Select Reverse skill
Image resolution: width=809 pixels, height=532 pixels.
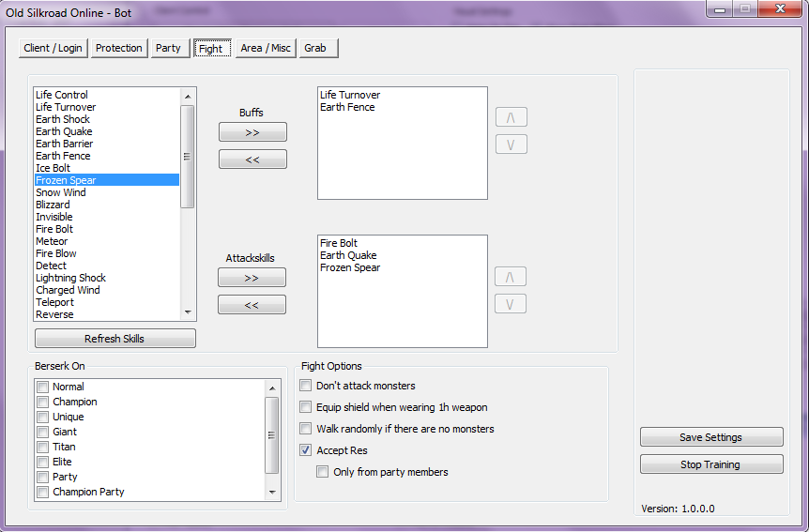[107, 314]
